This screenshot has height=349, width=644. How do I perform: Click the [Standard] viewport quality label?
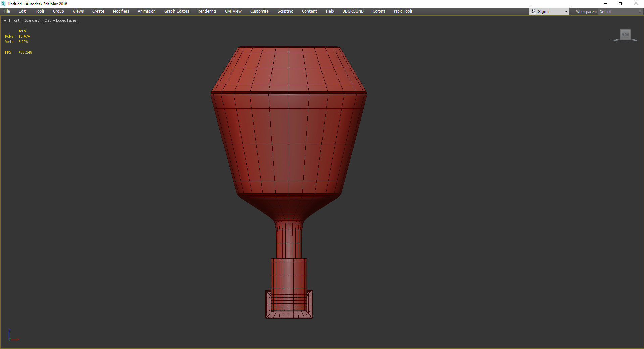click(32, 20)
